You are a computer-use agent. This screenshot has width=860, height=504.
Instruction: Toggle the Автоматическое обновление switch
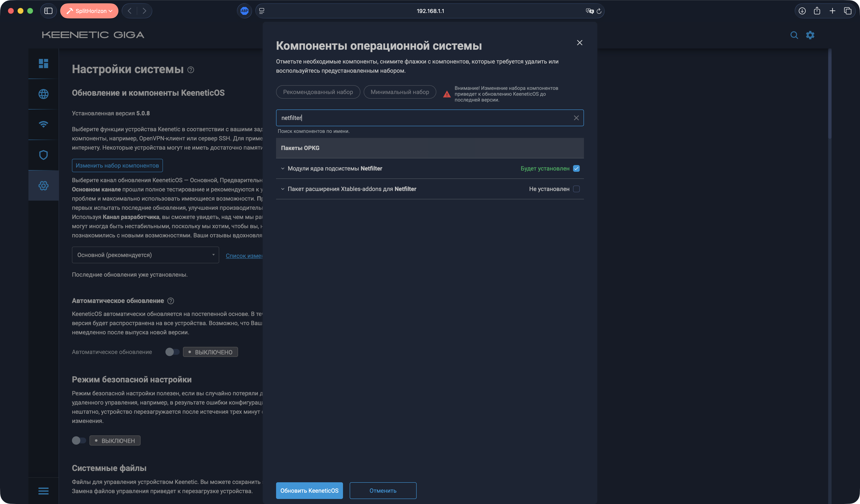[172, 352]
